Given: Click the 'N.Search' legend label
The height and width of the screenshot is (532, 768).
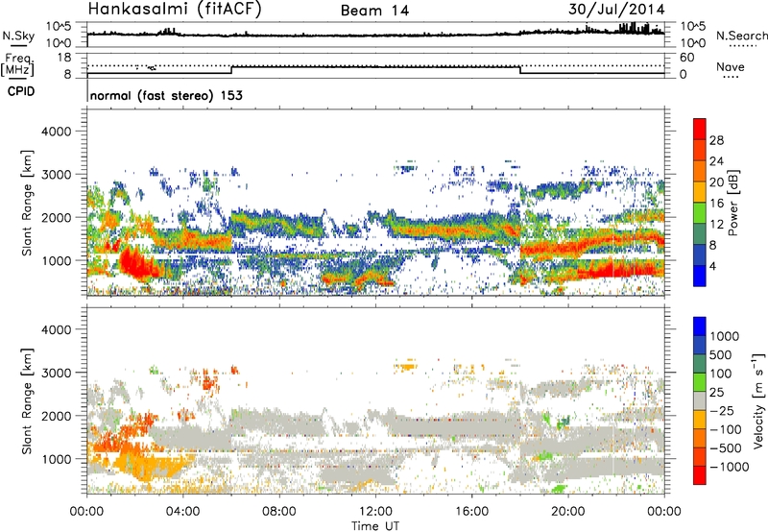Looking at the screenshot, I should (741, 36).
